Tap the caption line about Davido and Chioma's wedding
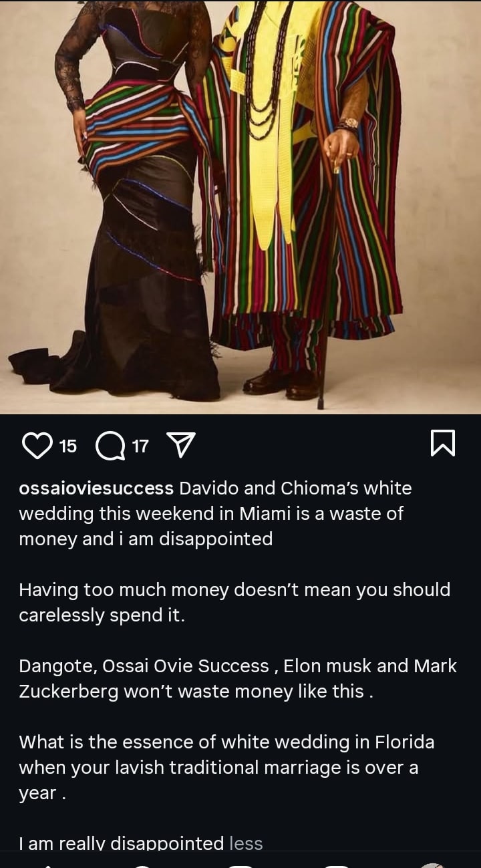 215,514
